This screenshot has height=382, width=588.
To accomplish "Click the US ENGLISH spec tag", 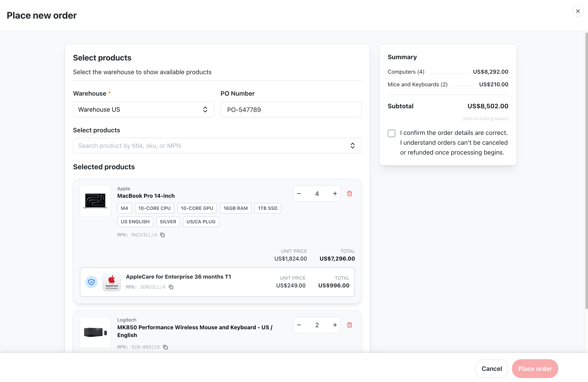I will click(x=135, y=221).
